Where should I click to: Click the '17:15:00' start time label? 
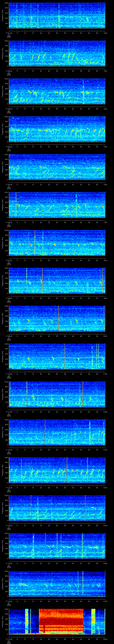tap(9, 564)
